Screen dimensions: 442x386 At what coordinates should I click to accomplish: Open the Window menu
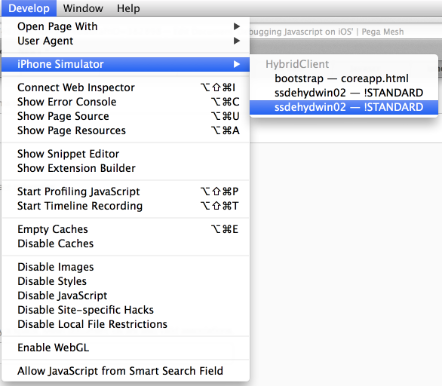83,8
